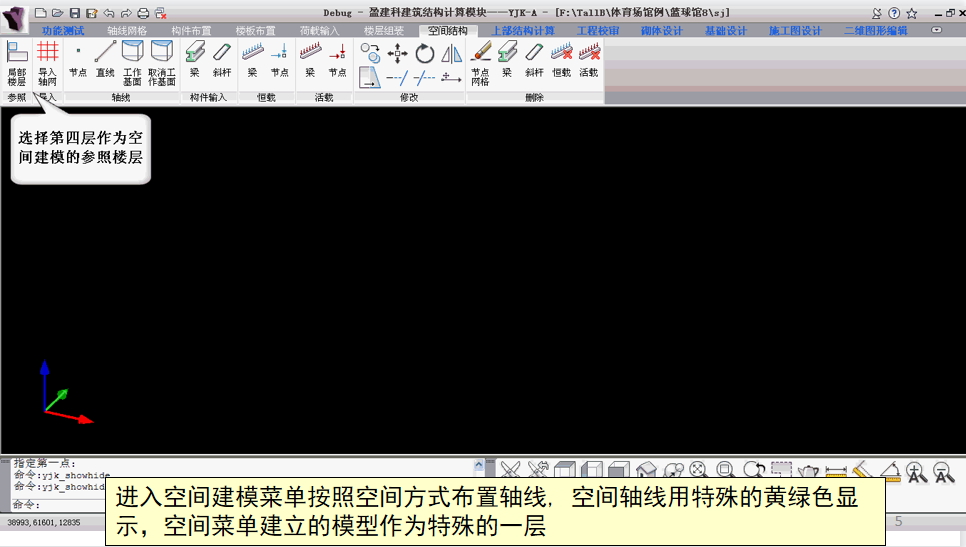966x547 pixels.
Task: Switch to the 荷载输入 tab
Action: click(319, 30)
